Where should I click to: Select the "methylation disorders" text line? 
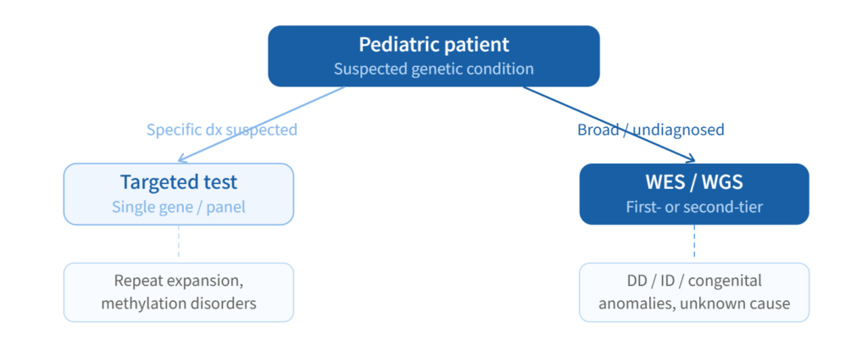click(x=178, y=303)
